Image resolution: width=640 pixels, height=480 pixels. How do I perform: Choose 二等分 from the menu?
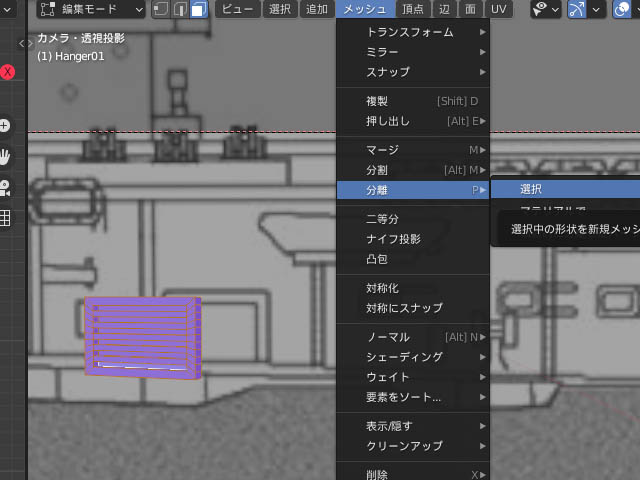click(x=413, y=219)
